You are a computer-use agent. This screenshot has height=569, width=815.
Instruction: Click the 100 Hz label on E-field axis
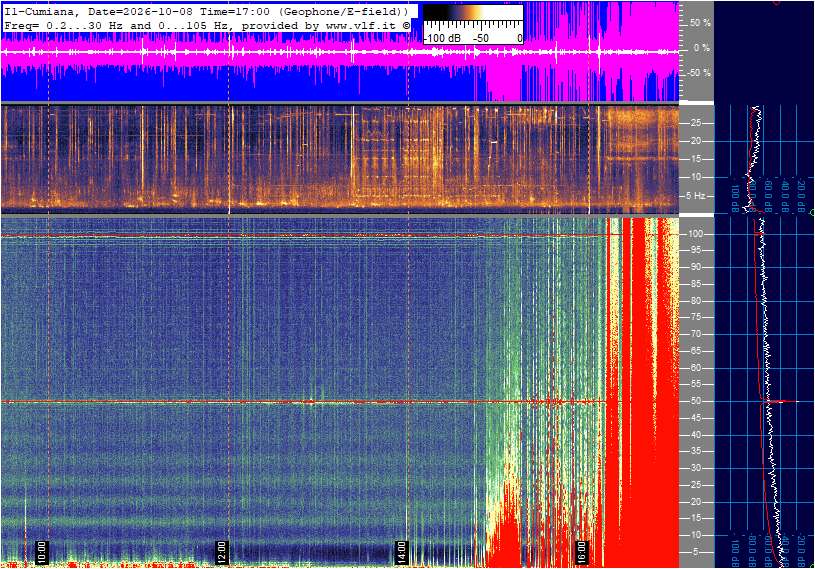(x=696, y=234)
